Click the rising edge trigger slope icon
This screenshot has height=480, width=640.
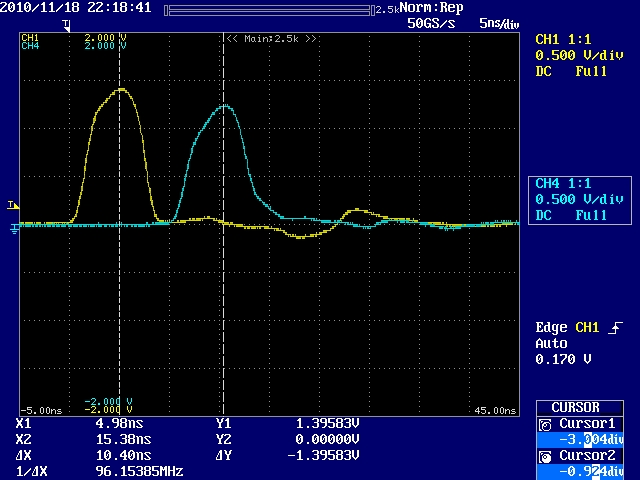614,328
